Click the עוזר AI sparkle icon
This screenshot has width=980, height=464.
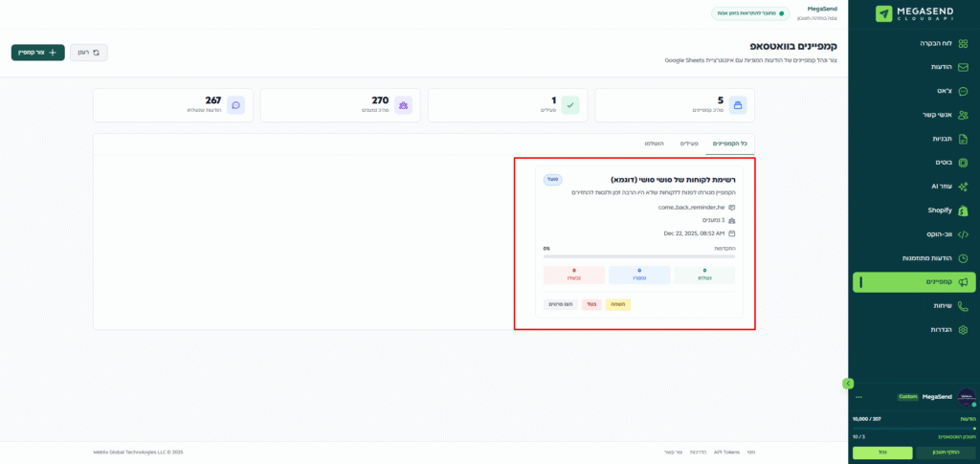(x=964, y=187)
